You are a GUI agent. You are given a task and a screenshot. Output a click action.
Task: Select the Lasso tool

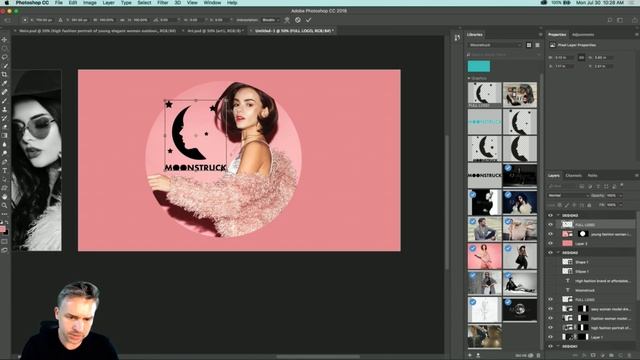click(4, 57)
